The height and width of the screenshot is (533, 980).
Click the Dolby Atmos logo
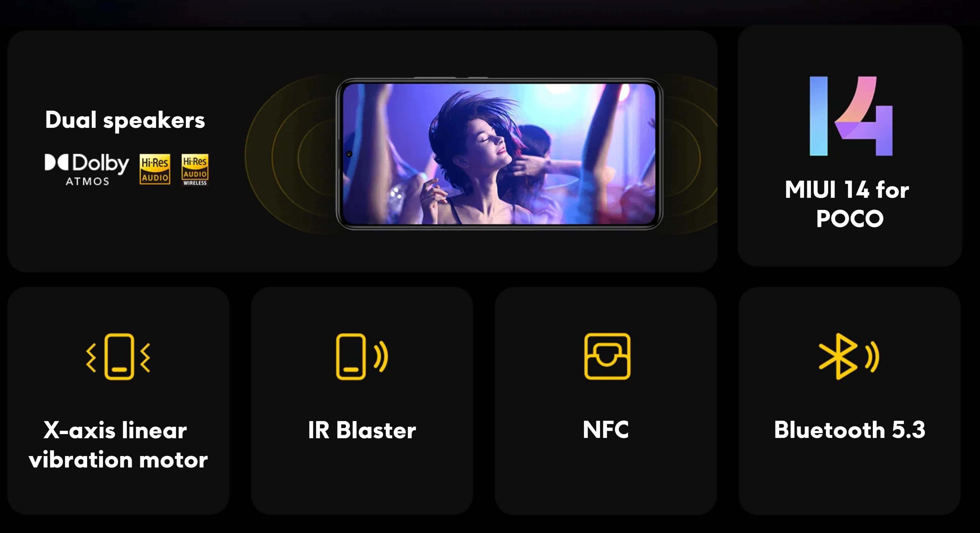[x=87, y=170]
